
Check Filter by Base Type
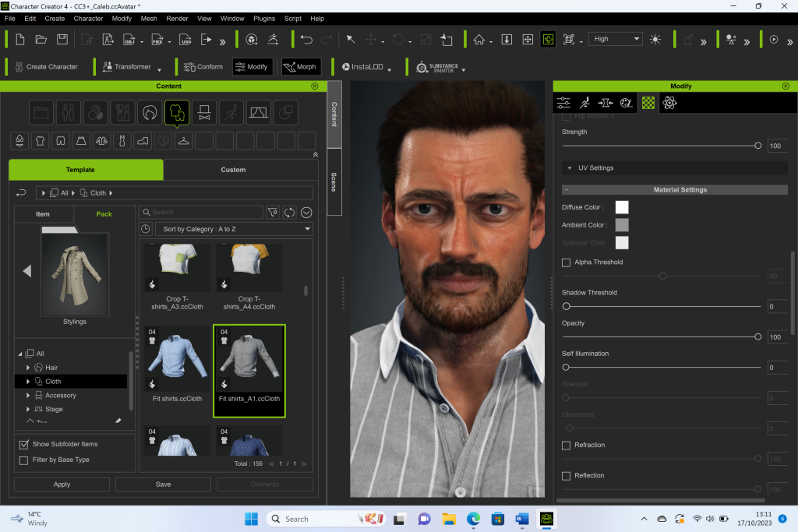23,460
